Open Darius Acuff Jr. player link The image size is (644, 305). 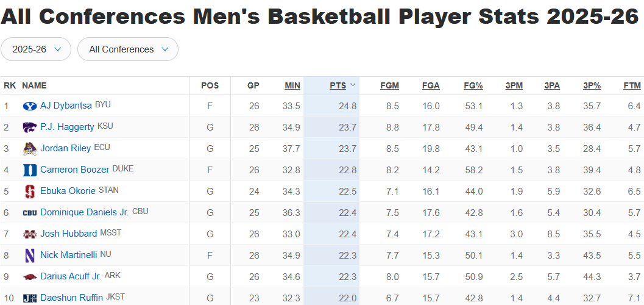(x=71, y=276)
